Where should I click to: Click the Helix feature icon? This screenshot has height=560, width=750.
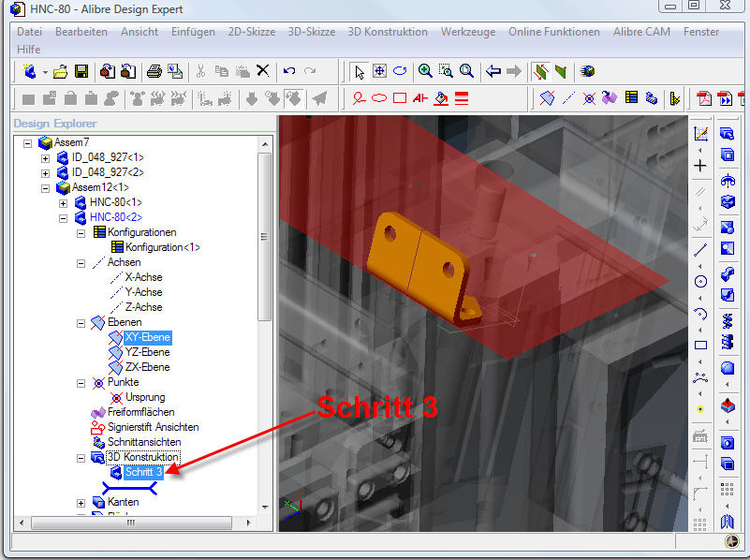(x=728, y=321)
